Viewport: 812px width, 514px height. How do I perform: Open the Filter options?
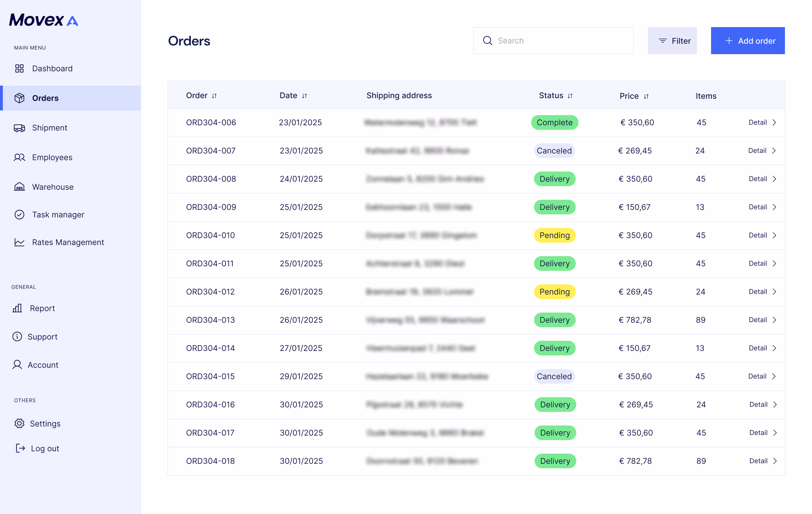click(672, 41)
